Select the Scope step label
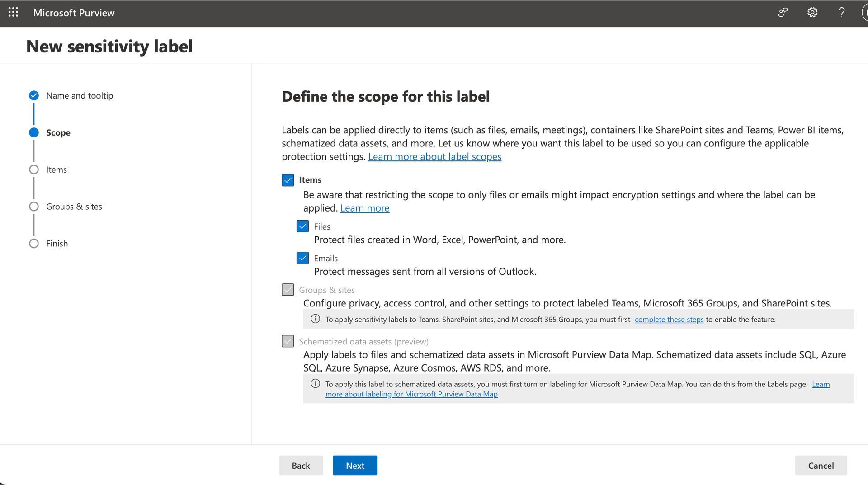Image resolution: width=868 pixels, height=485 pixels. click(58, 132)
